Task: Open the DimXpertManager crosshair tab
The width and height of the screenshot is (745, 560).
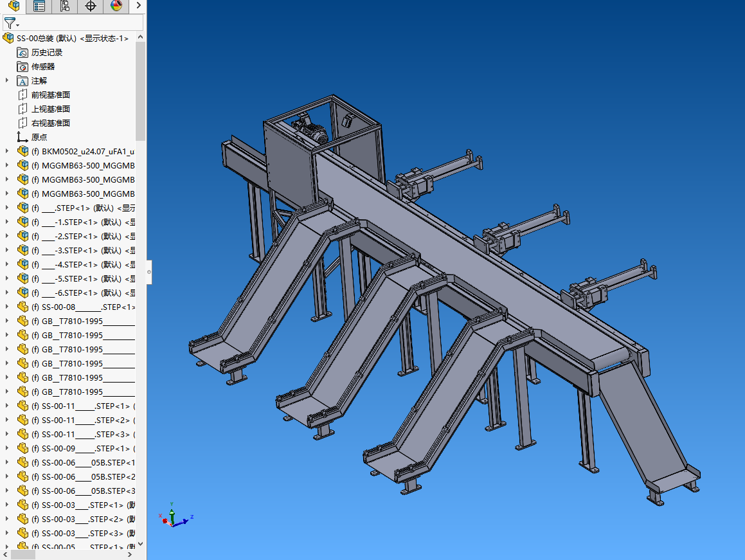Action: coord(91,6)
